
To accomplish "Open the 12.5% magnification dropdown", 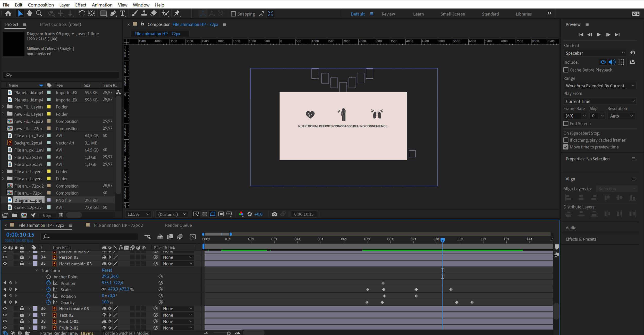I will click(138, 214).
